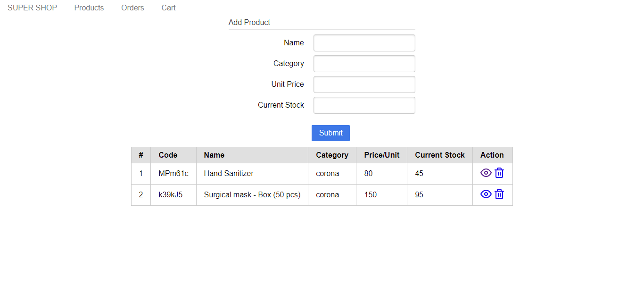Screen dimensions: 644x295
Task: Open the Cart page
Action: tap(168, 8)
